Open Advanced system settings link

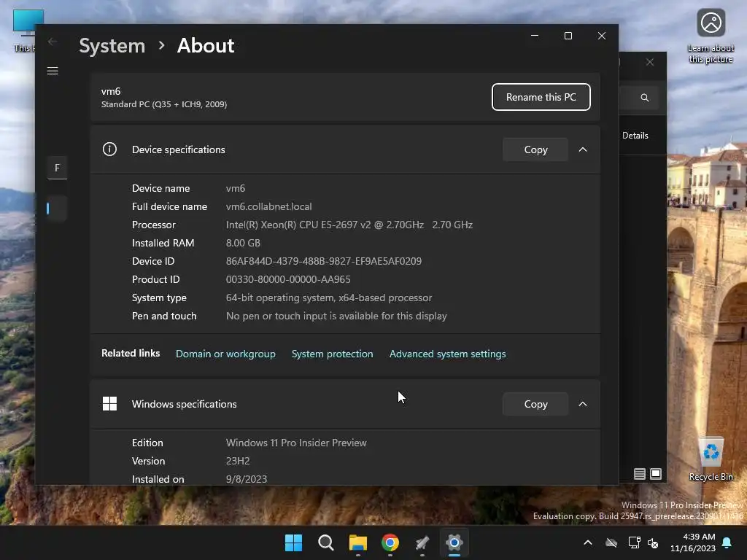coord(447,354)
